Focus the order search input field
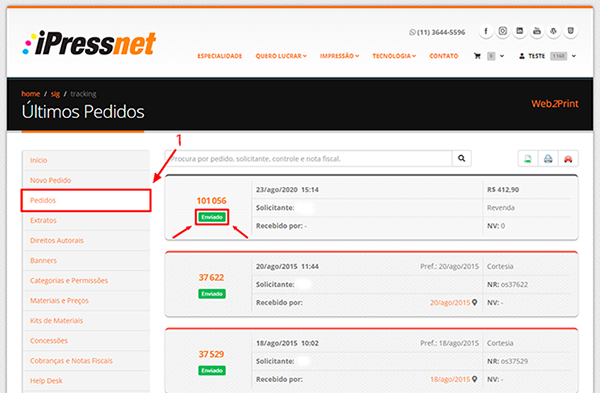This screenshot has width=600, height=393. click(308, 158)
